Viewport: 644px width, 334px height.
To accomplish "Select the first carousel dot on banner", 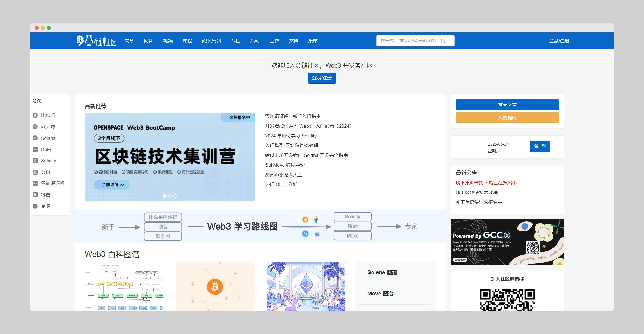I will click(x=165, y=196).
